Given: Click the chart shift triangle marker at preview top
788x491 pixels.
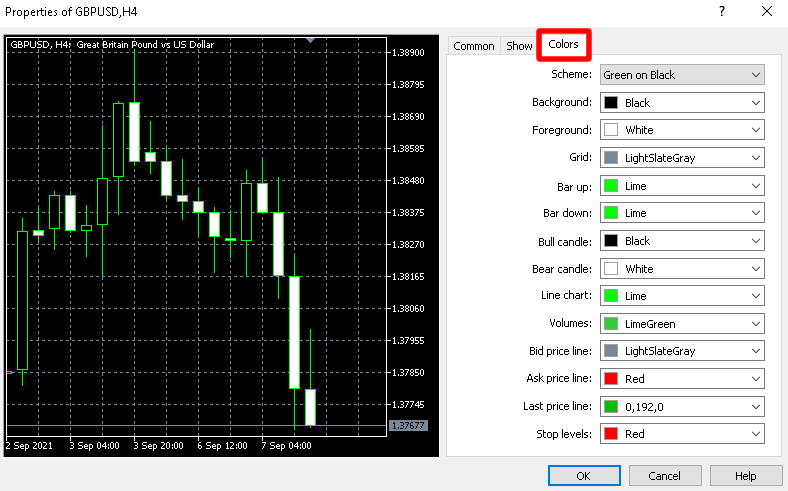Looking at the screenshot, I should 311,40.
